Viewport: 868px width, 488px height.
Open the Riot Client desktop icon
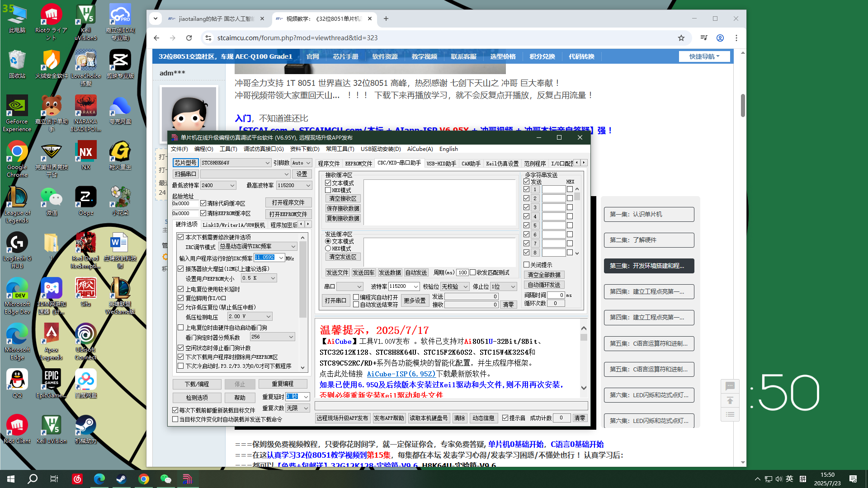point(17,429)
